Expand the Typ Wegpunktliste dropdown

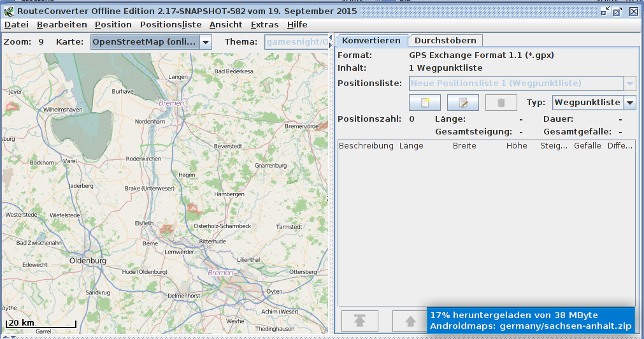[x=629, y=103]
